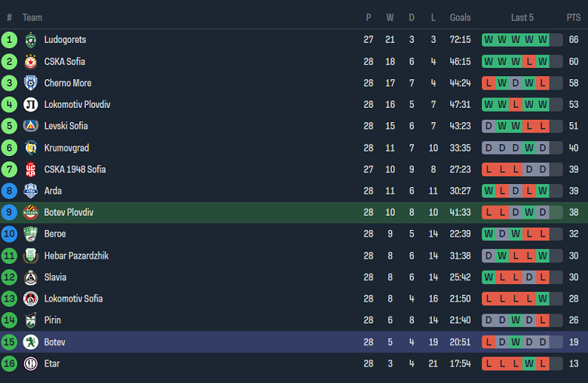Click Ludogorets' most recent win result box

point(543,40)
